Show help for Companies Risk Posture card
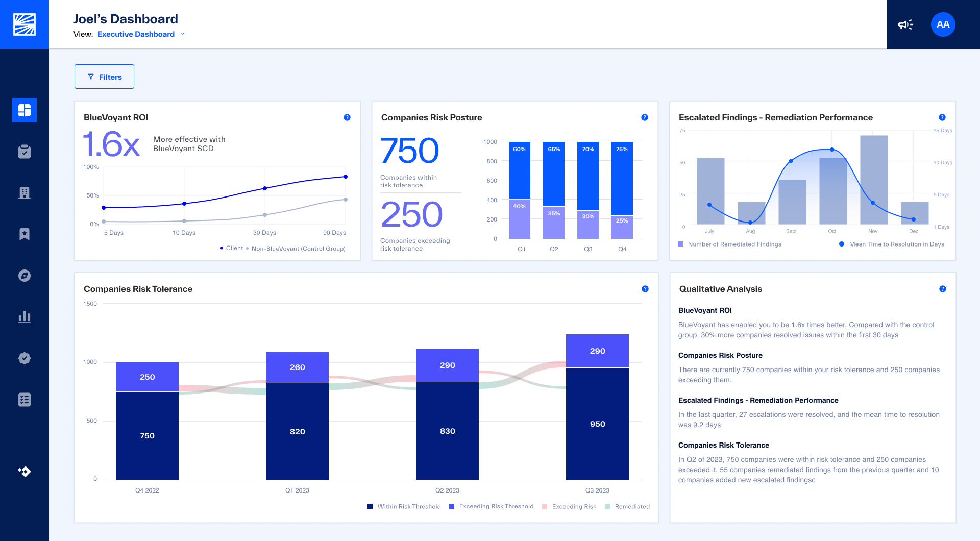 645,117
